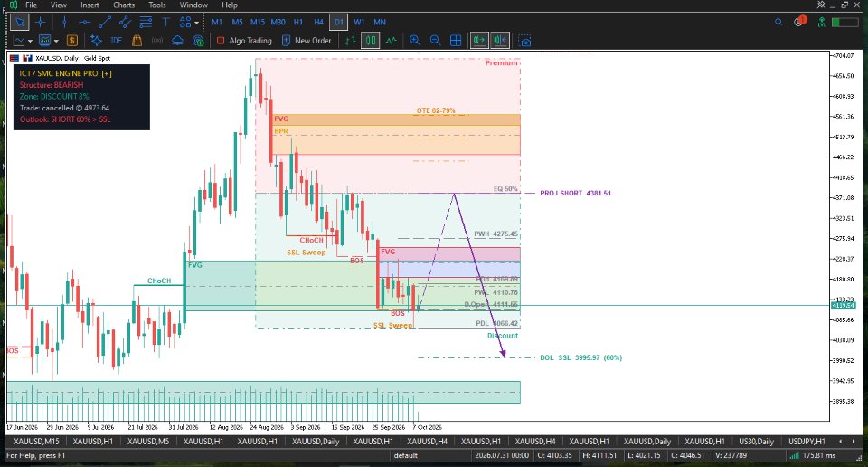
Task: Switch to the XAUUSD,M5 chart tab
Action: (x=148, y=442)
